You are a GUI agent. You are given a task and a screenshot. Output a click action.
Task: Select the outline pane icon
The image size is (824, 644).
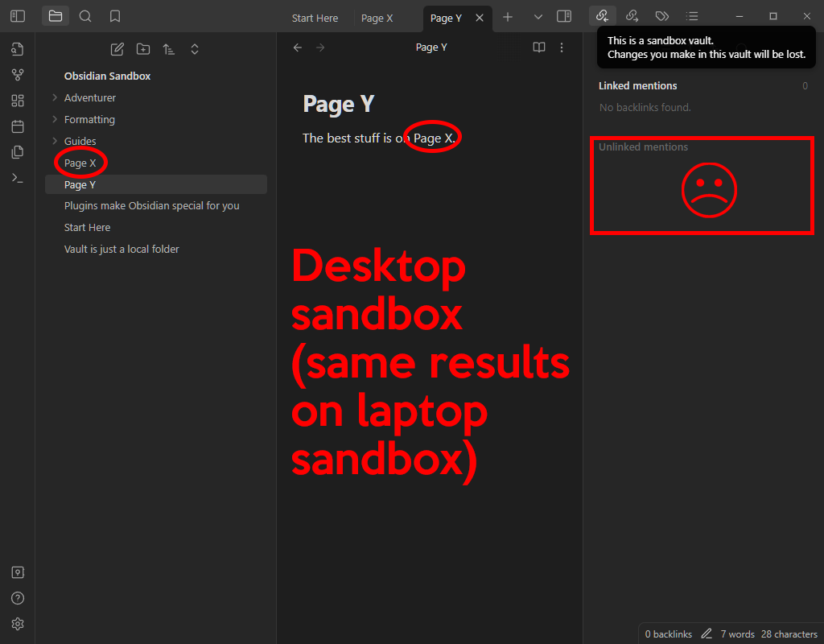click(x=692, y=16)
